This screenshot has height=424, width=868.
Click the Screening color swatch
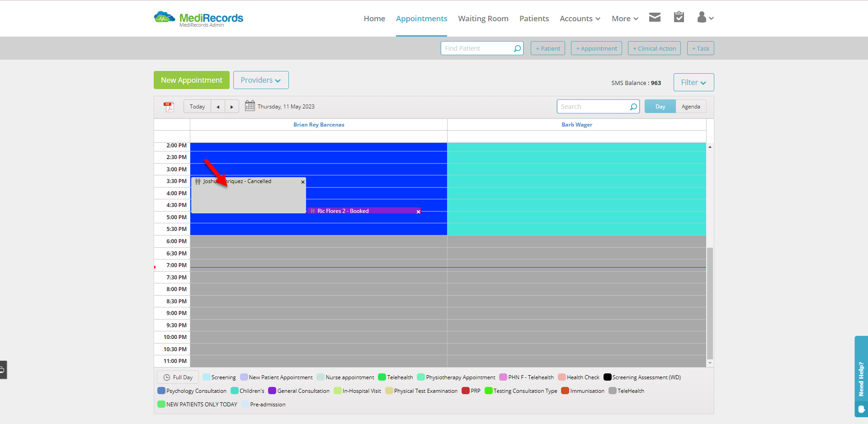[207, 377]
